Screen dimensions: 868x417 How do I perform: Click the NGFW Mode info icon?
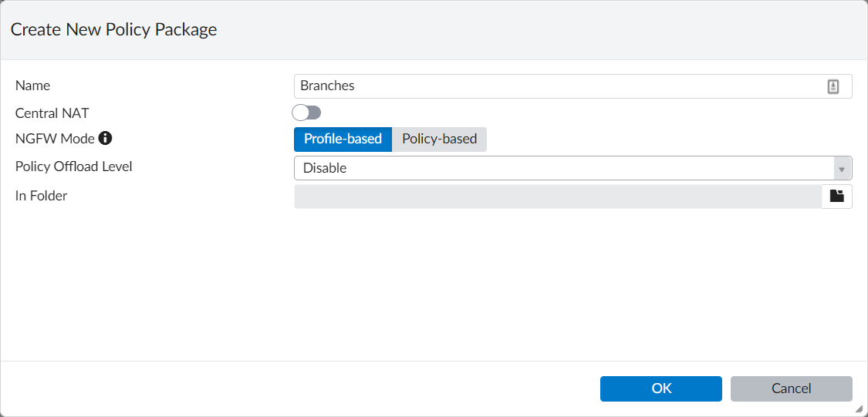click(x=106, y=139)
